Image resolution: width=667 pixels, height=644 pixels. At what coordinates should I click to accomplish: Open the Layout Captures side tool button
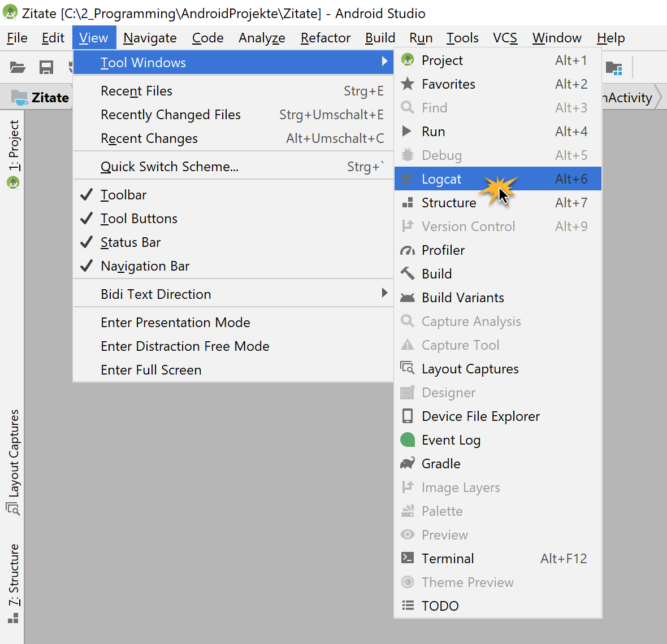coord(14,462)
